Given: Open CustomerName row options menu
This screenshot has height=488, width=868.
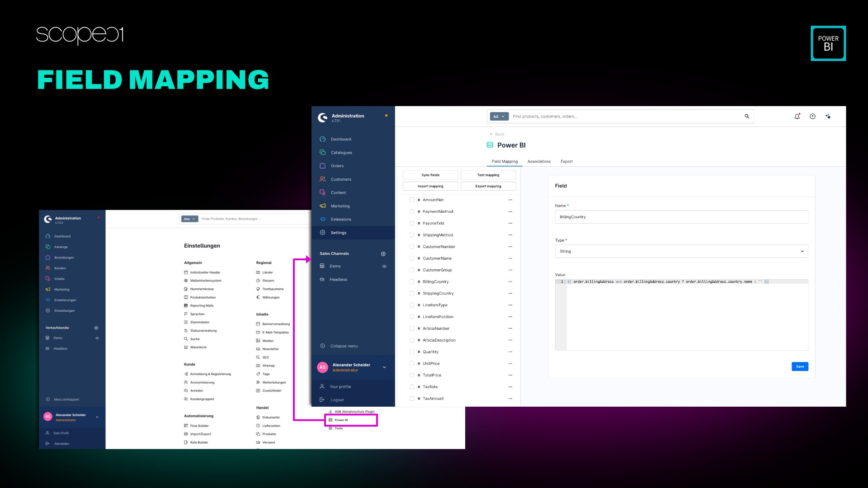Looking at the screenshot, I should tap(510, 258).
